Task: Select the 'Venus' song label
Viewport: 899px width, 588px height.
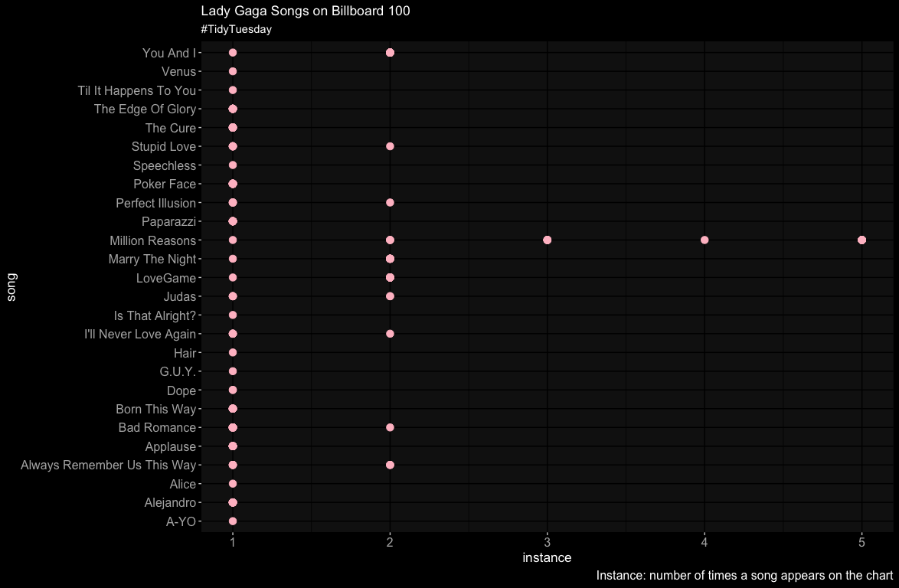Action: [179, 72]
